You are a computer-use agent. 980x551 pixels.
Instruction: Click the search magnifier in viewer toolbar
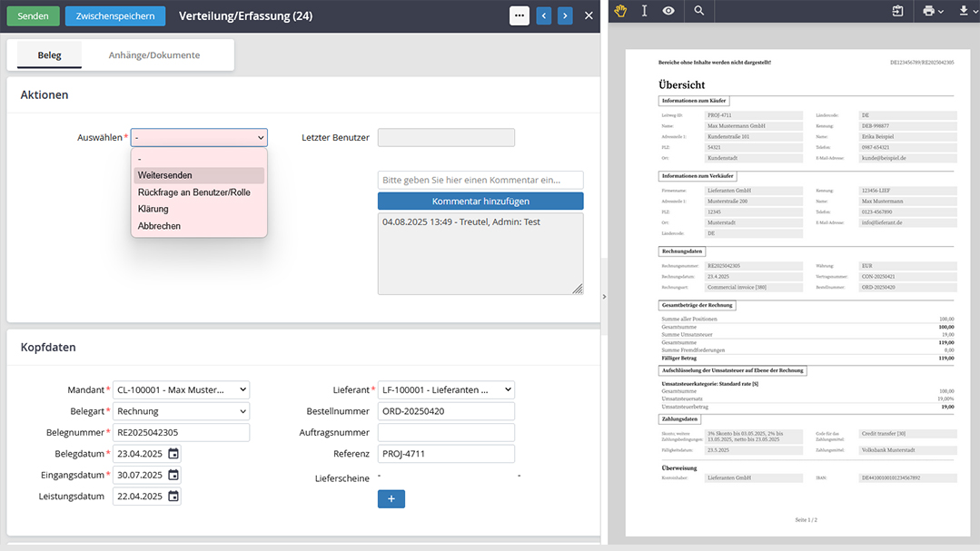698,11
